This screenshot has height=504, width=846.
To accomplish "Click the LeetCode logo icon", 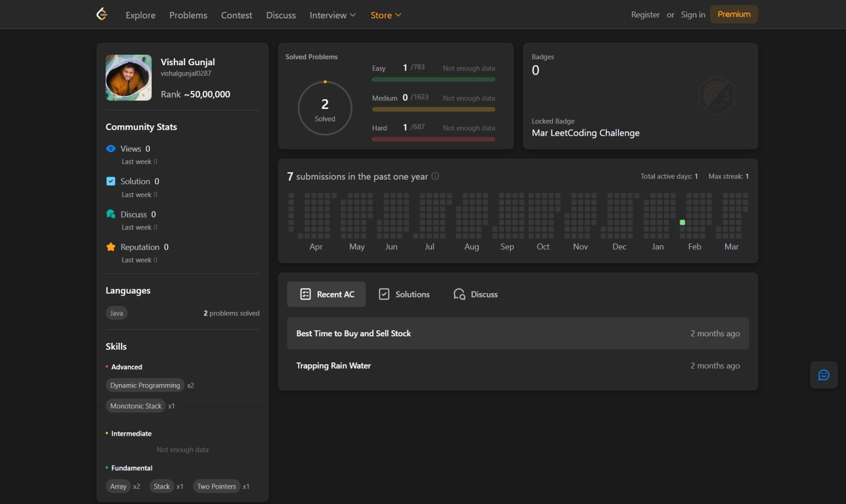I will [x=102, y=14].
